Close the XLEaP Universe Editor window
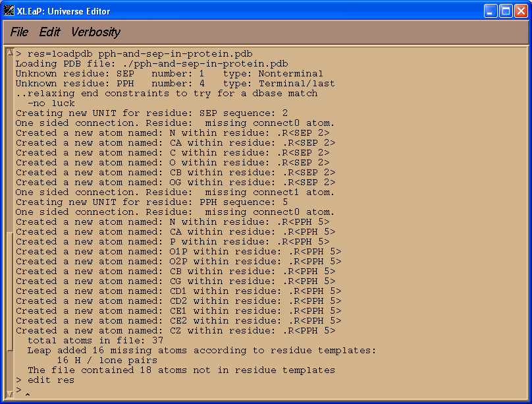 coord(521,11)
